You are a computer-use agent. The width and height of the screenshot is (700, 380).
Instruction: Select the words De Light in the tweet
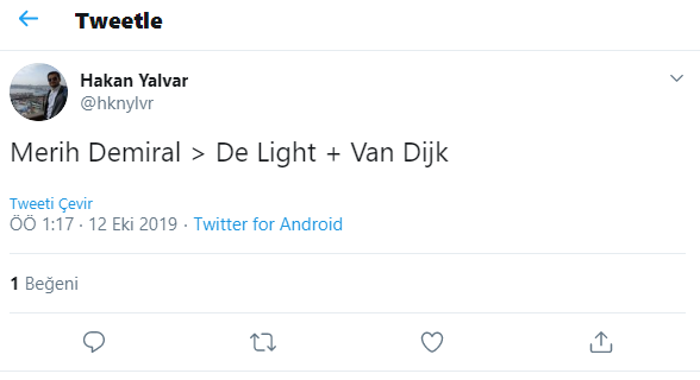(x=266, y=154)
